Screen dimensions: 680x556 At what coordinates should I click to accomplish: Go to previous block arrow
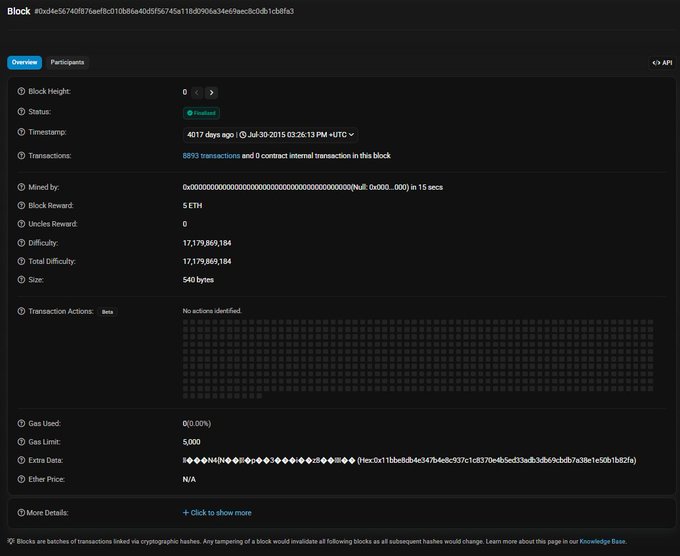(x=197, y=92)
